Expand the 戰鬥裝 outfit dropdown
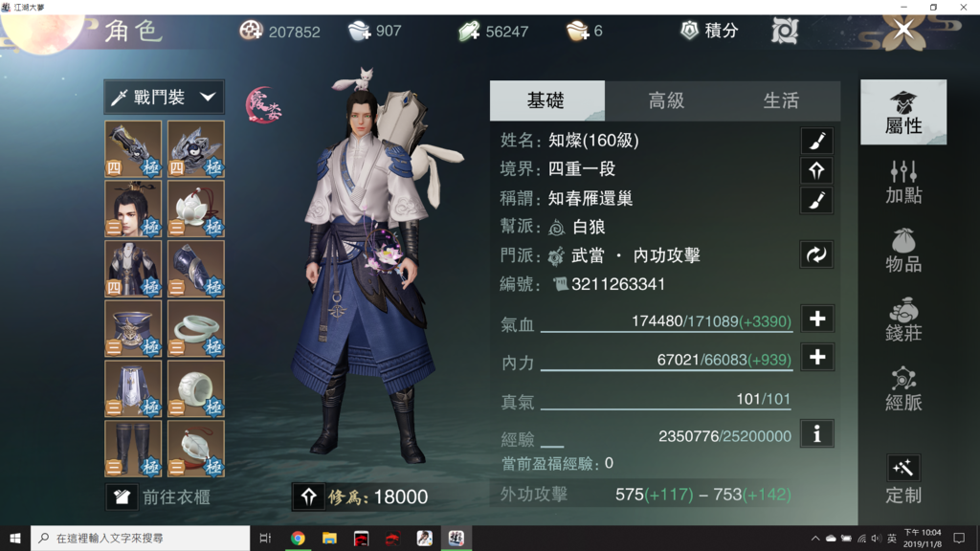The width and height of the screenshot is (980, 551). point(164,97)
